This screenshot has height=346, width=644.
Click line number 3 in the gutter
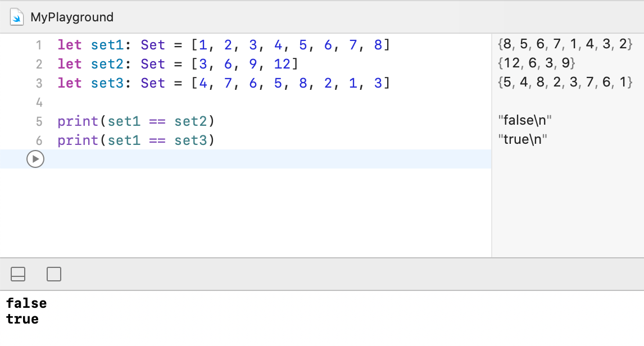[39, 83]
